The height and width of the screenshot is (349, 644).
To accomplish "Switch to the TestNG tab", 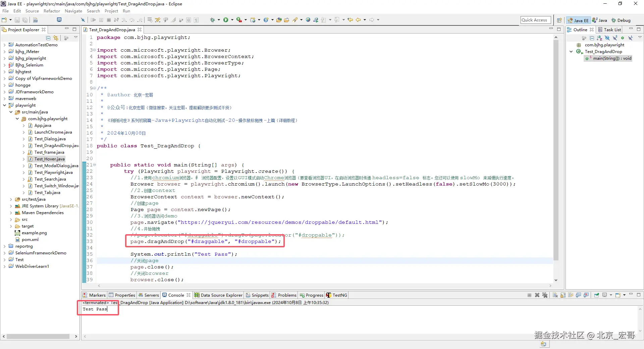I will (336, 295).
